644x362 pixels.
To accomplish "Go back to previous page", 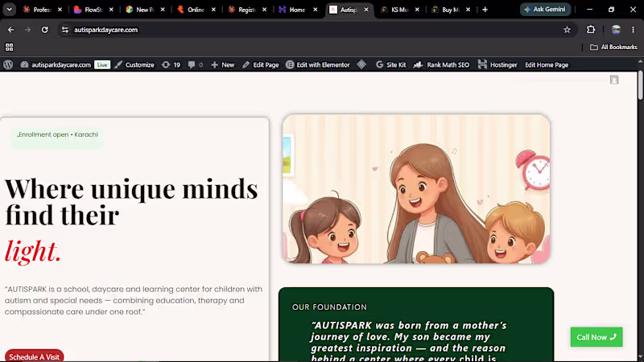I will (x=10, y=30).
